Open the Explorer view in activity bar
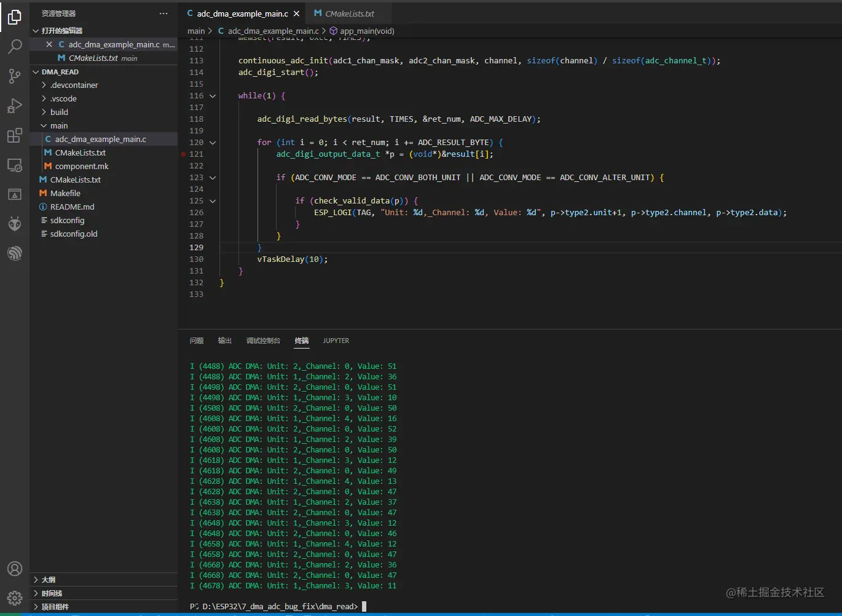 pos(15,17)
